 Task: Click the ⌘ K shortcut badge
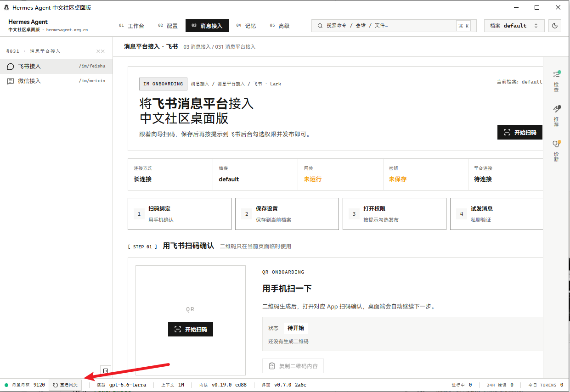(463, 26)
